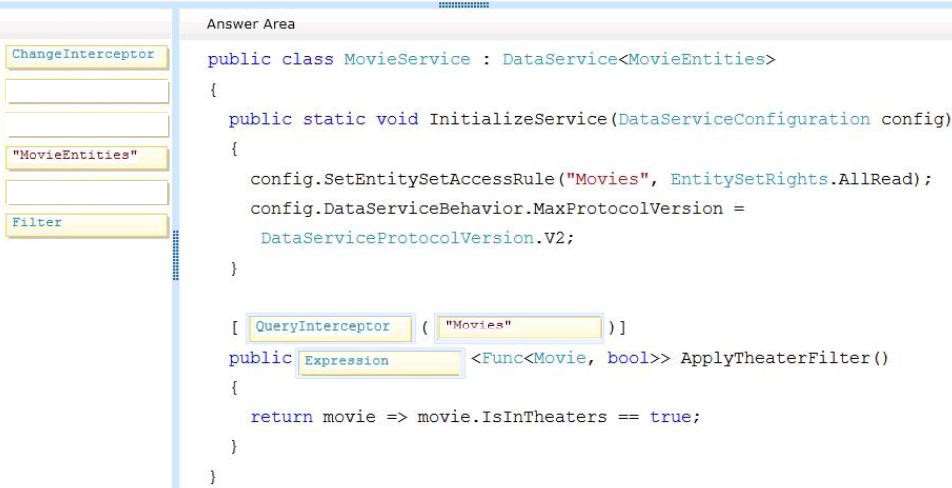Click the ApplyTheaterFilter method name

coord(776,358)
